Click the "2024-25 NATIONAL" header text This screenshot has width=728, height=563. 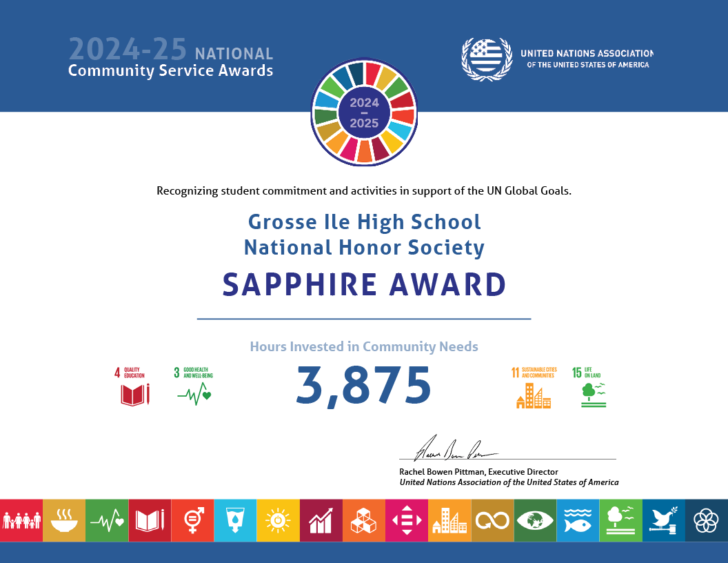[171, 50]
